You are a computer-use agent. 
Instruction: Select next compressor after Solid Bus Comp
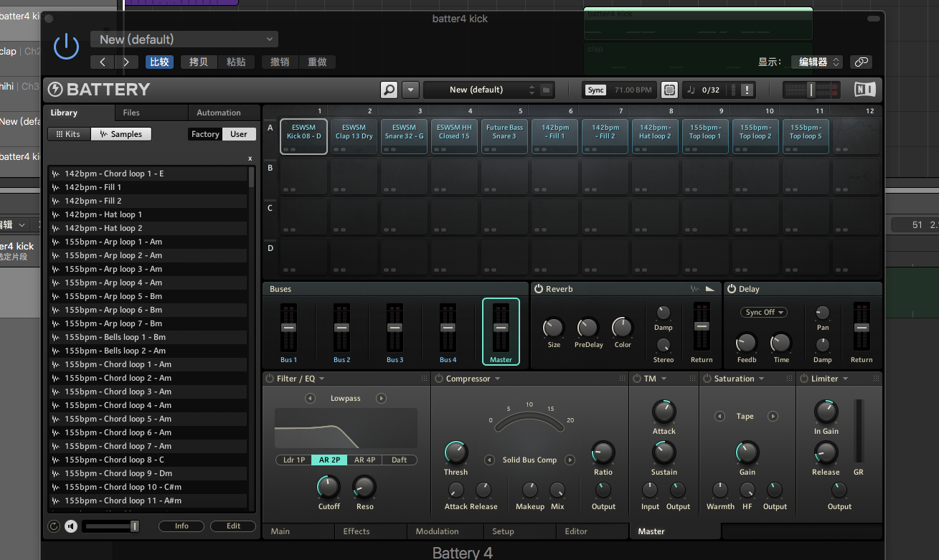pyautogui.click(x=570, y=460)
